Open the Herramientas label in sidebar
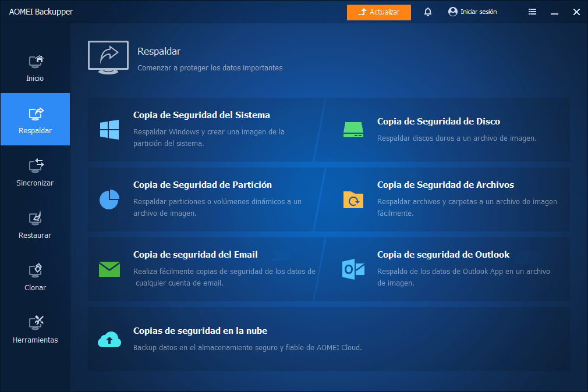Viewport: 588px width, 392px height. (x=36, y=340)
